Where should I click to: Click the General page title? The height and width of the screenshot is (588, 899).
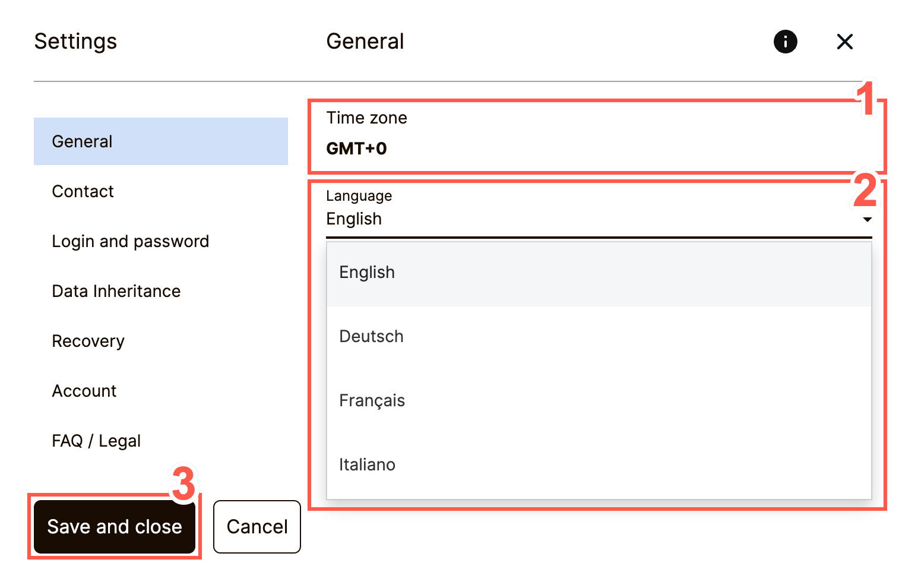click(365, 42)
